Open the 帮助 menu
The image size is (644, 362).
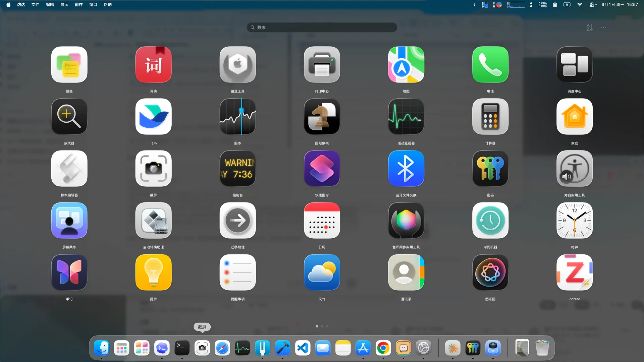click(x=107, y=5)
